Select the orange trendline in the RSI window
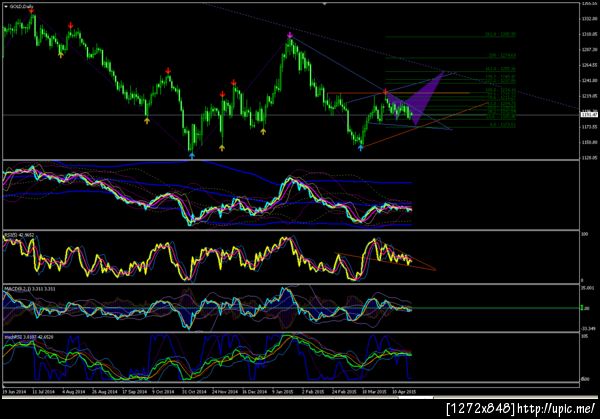The image size is (600, 419). [x=386, y=261]
